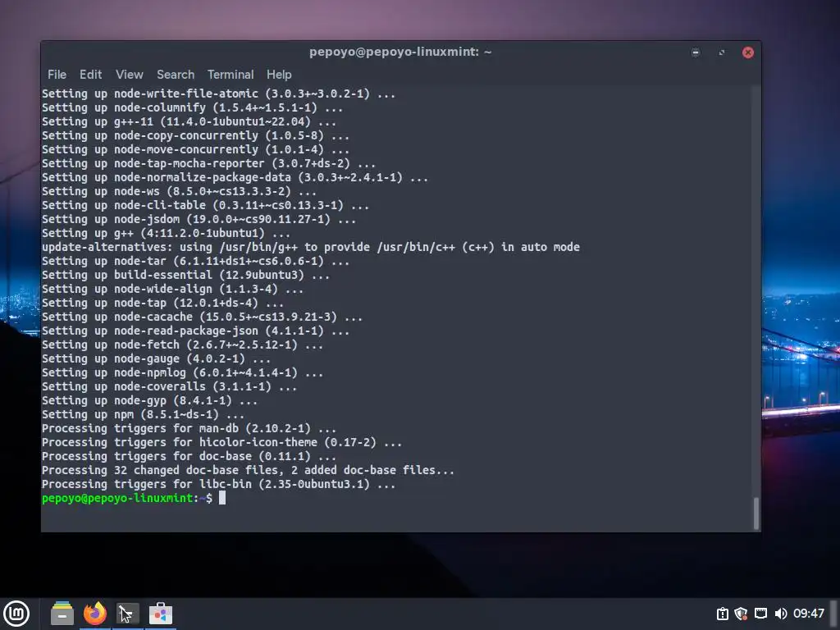
Task: Show the calendar via the 09:47 clock
Action: (808, 614)
